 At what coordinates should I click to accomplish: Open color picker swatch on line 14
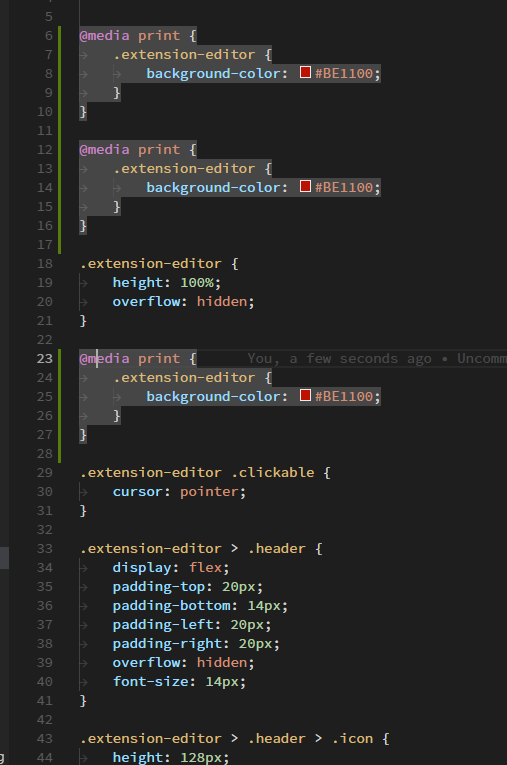[305, 186]
